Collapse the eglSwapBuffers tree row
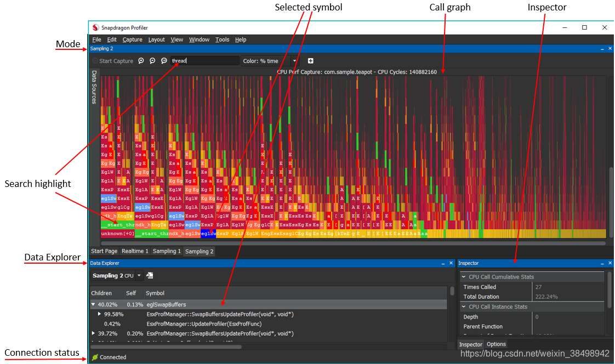This screenshot has width=615, height=364. [x=93, y=304]
